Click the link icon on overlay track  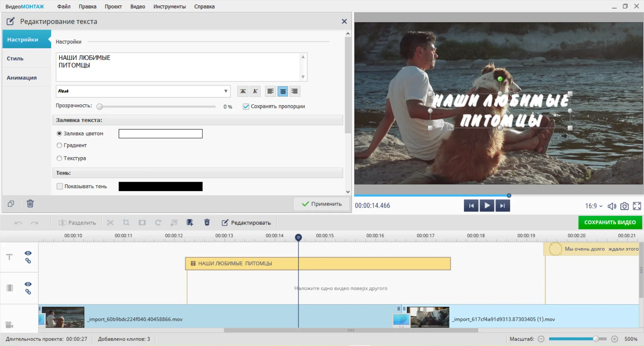pos(28,292)
